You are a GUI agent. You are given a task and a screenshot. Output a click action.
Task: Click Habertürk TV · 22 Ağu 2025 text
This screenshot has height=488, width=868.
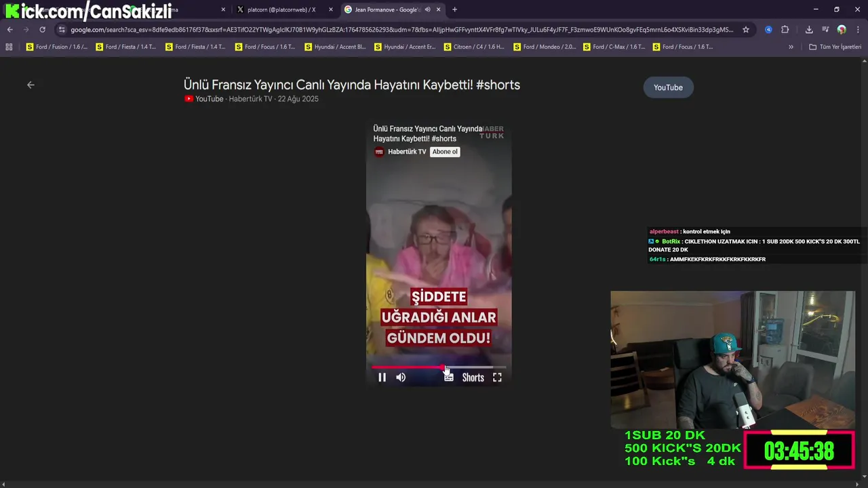pos(273,99)
